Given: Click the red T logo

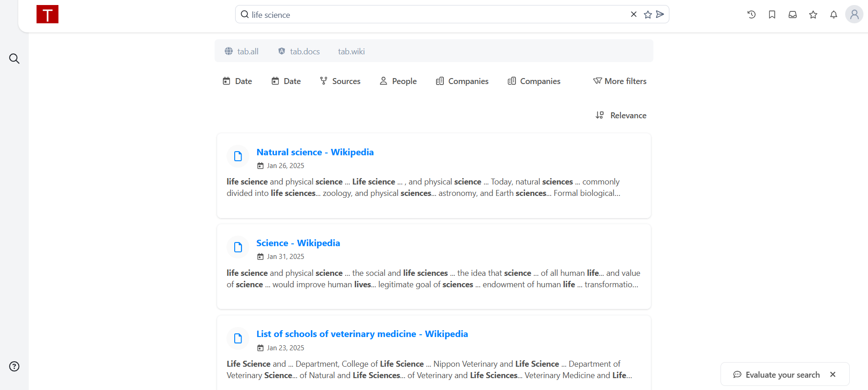Looking at the screenshot, I should point(47,14).
